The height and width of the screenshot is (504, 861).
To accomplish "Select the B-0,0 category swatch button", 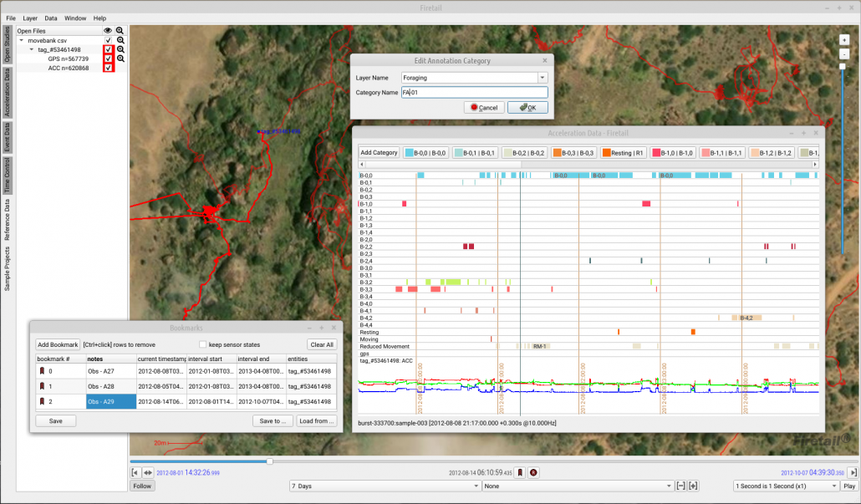I will click(x=426, y=153).
